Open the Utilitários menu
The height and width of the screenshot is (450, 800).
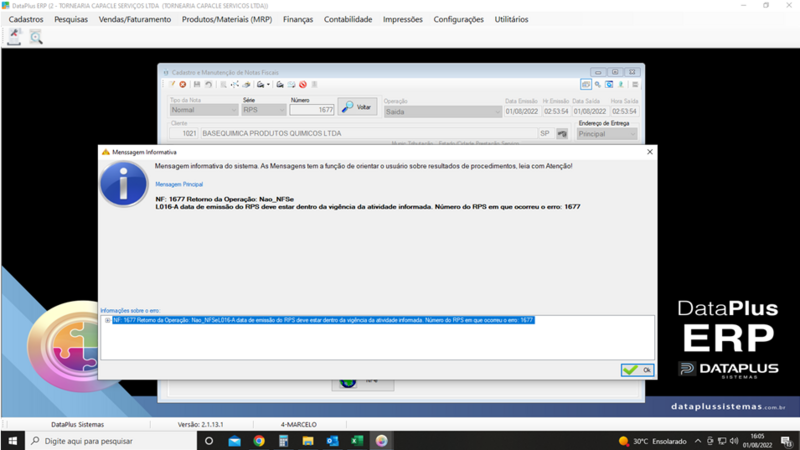[x=511, y=19]
